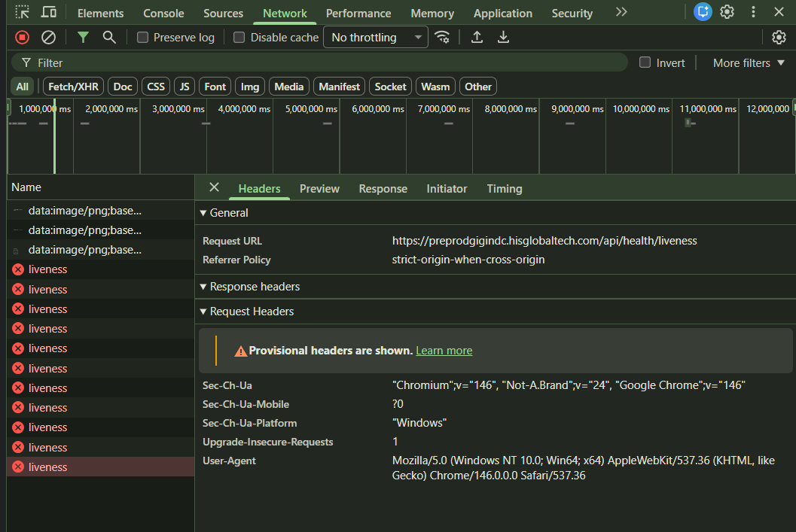The image size is (796, 532).
Task: Open the Response tab of request
Action: 383,189
